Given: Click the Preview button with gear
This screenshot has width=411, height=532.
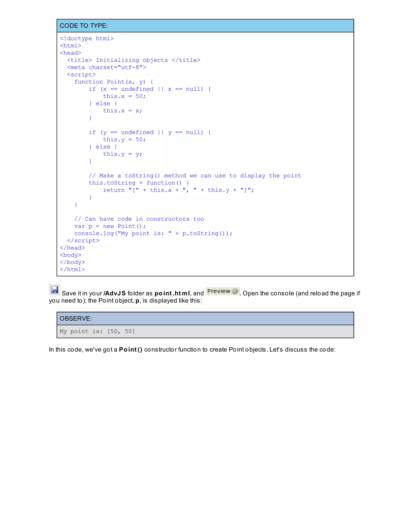Looking at the screenshot, I should [223, 291].
